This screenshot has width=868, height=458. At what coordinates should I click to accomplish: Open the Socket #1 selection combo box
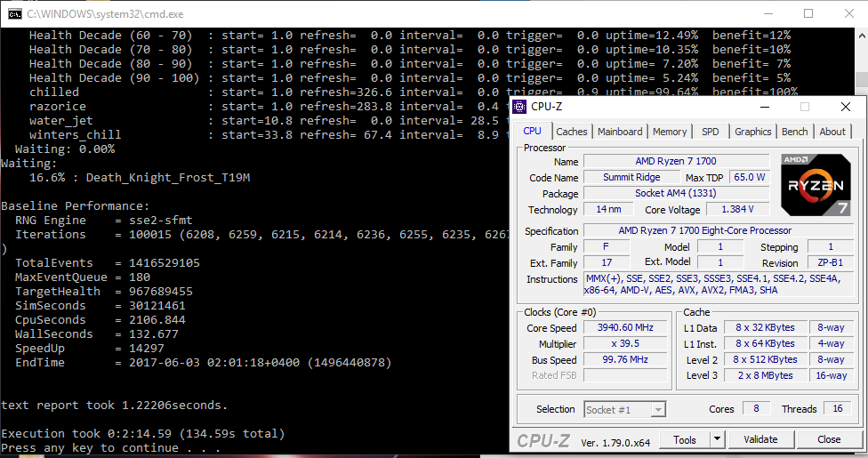coord(625,409)
